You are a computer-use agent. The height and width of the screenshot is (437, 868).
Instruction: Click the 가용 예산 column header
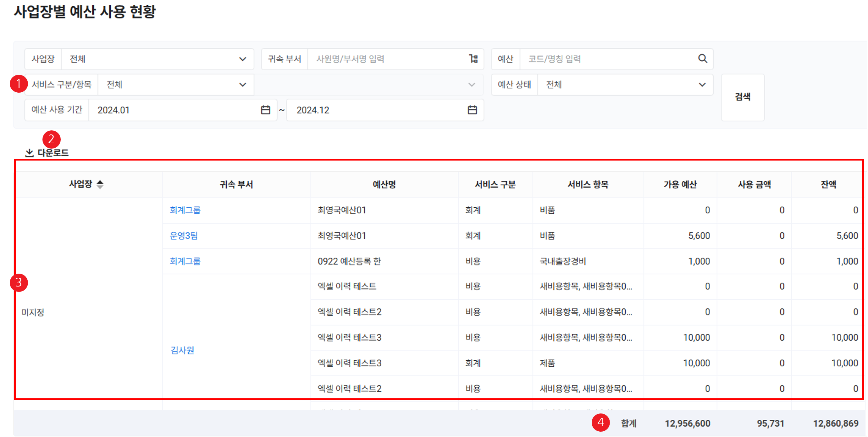[x=680, y=184]
